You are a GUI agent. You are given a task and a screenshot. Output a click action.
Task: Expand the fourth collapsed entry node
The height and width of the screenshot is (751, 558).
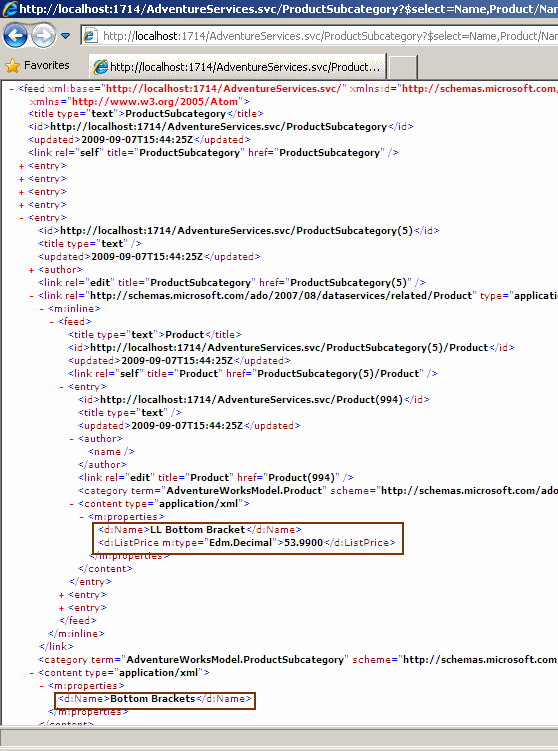[x=21, y=205]
